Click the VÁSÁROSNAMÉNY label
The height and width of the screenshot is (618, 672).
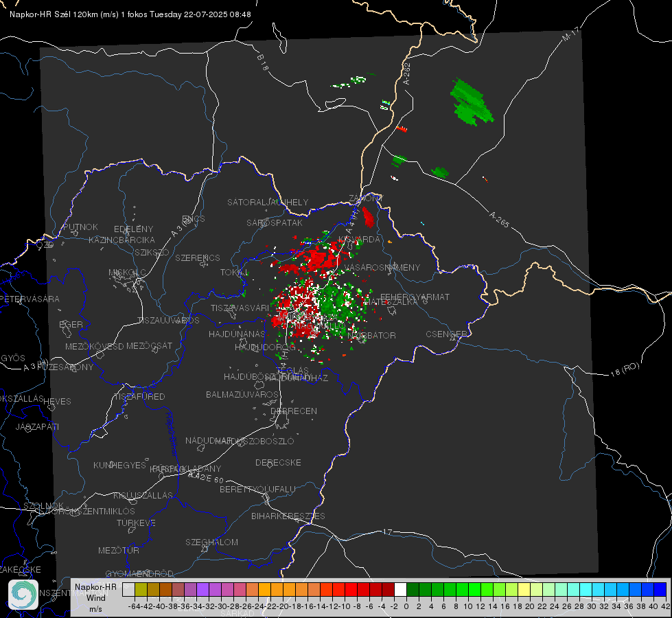click(382, 267)
